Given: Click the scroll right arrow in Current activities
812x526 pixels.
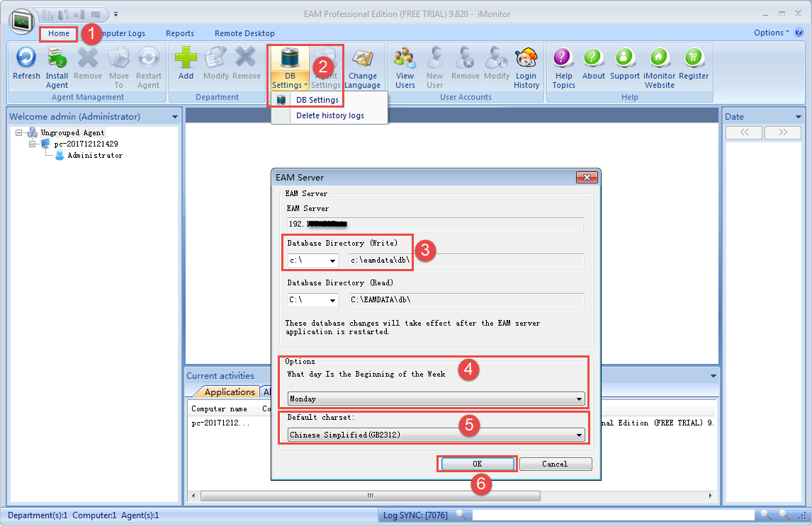Looking at the screenshot, I should [710, 496].
